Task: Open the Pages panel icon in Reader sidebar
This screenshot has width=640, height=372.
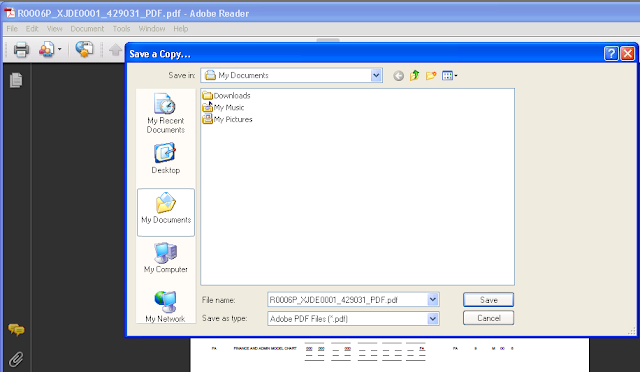Action: click(x=16, y=80)
